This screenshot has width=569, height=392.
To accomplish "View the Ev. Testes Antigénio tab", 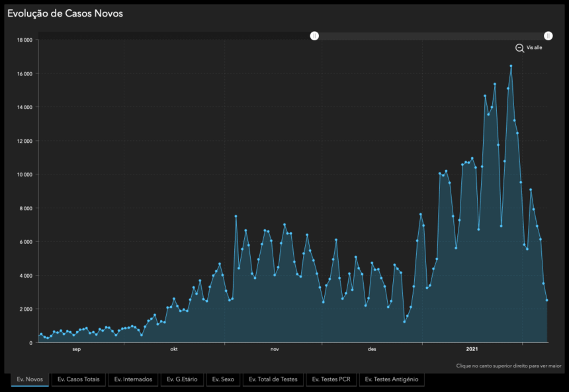I will coord(392,379).
